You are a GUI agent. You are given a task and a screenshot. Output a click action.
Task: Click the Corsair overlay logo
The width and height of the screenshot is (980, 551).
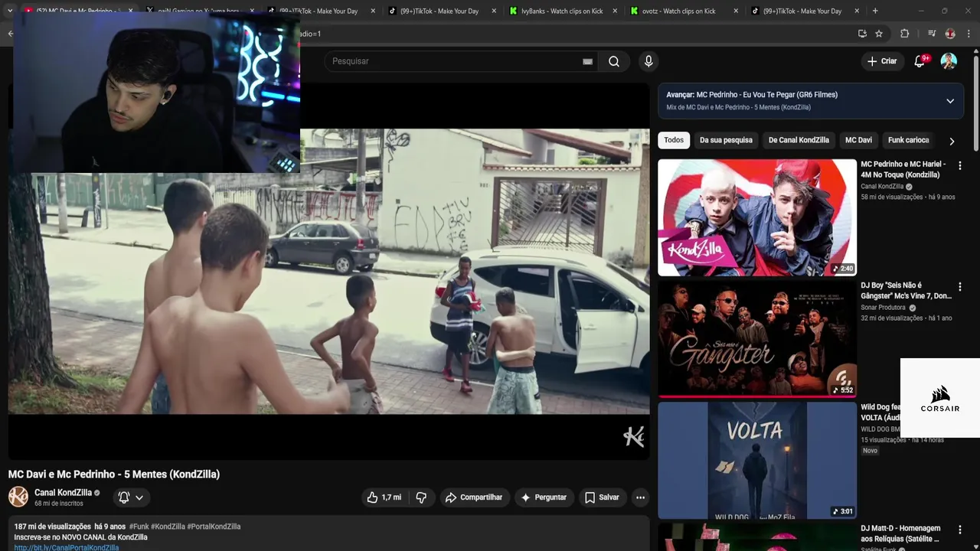[940, 398]
